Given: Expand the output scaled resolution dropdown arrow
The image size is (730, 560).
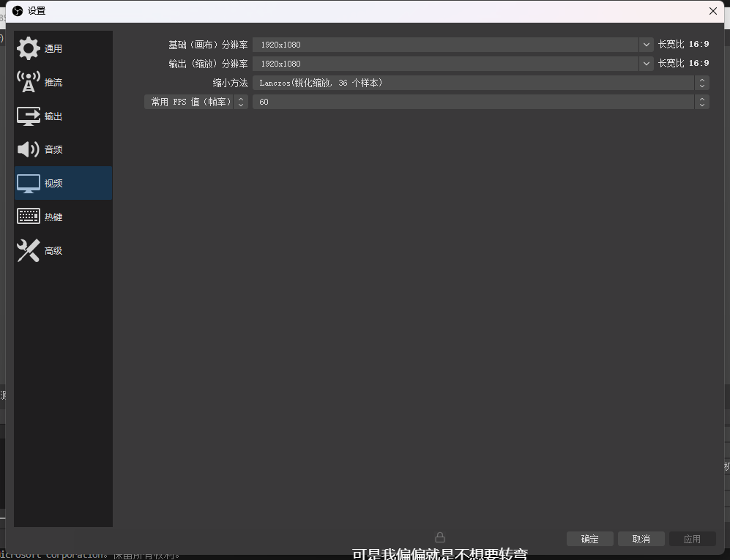Looking at the screenshot, I should 646,64.
